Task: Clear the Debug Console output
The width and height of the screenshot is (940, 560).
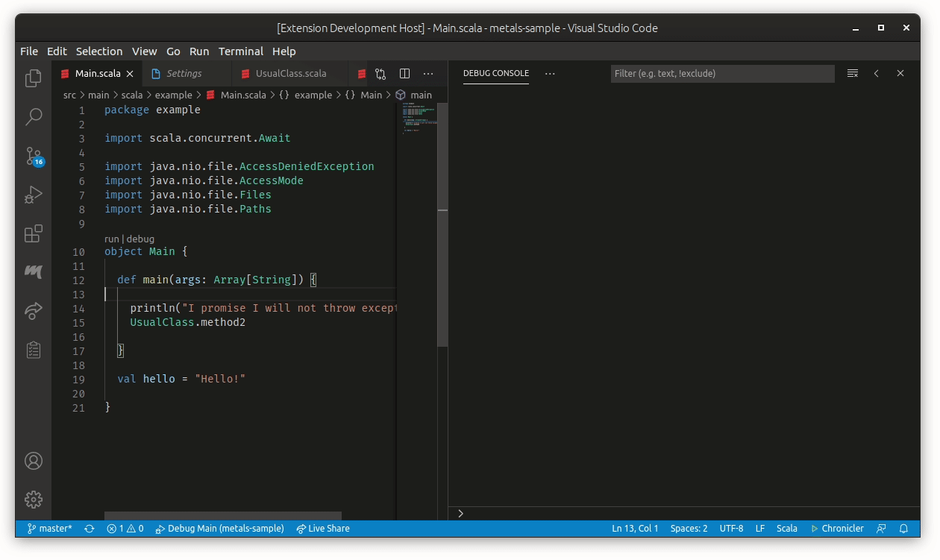Action: 852,73
